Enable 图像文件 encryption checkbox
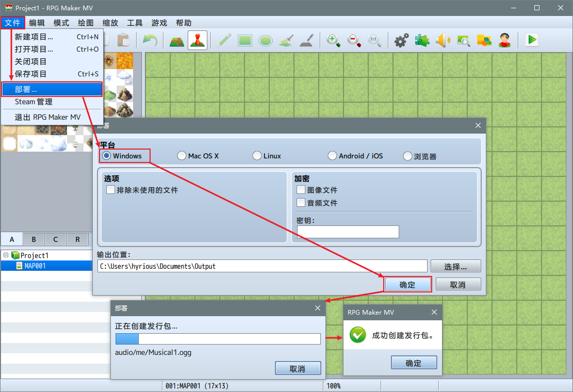The width and height of the screenshot is (573, 392). point(301,190)
